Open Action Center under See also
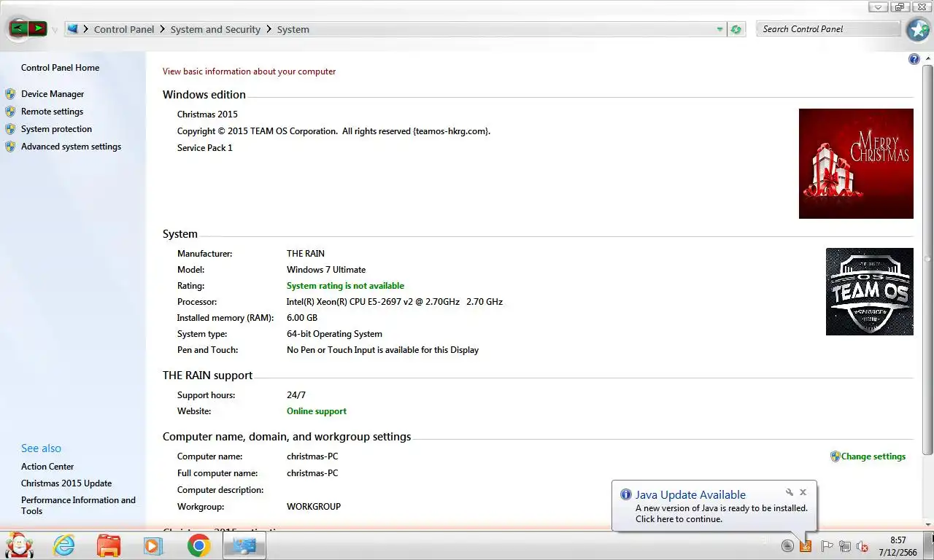The height and width of the screenshot is (560, 934). click(x=47, y=467)
